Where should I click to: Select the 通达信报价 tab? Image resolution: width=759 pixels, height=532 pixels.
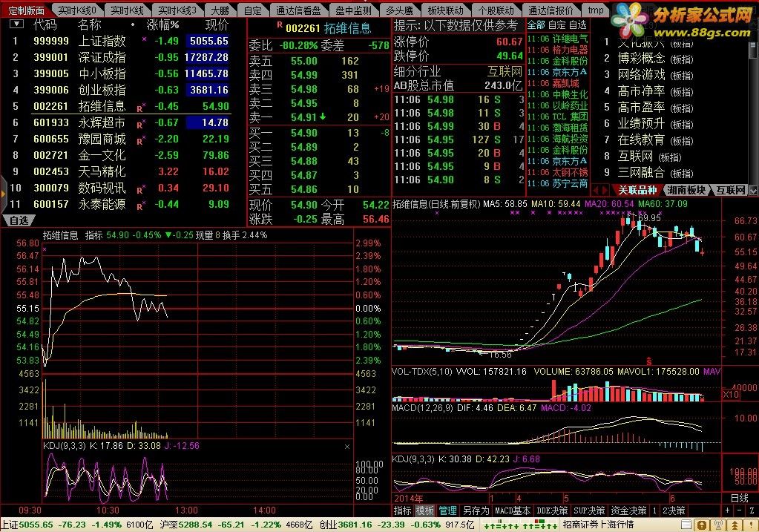[x=551, y=10]
